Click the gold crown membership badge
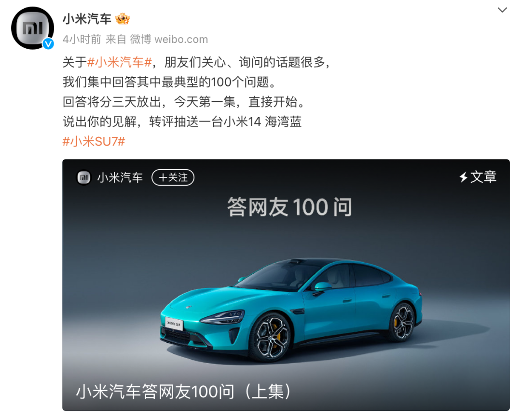This screenshot has height=420, width=521. click(x=123, y=19)
